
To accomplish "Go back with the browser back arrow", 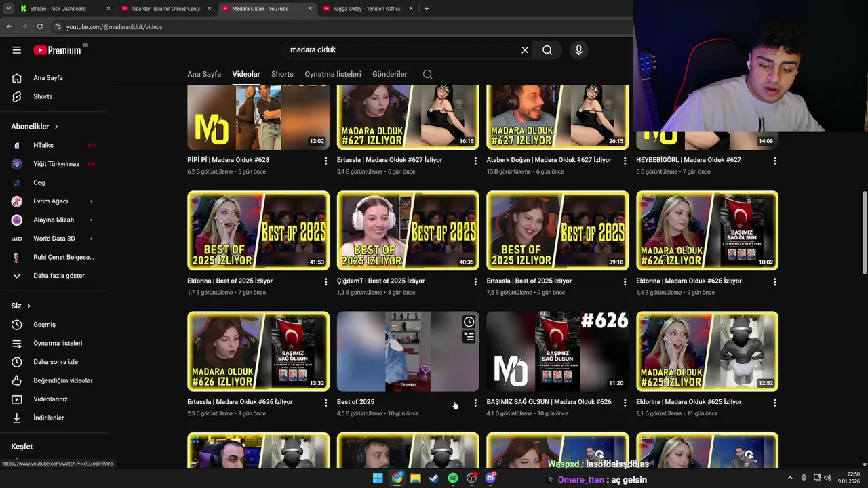I will coord(9,26).
